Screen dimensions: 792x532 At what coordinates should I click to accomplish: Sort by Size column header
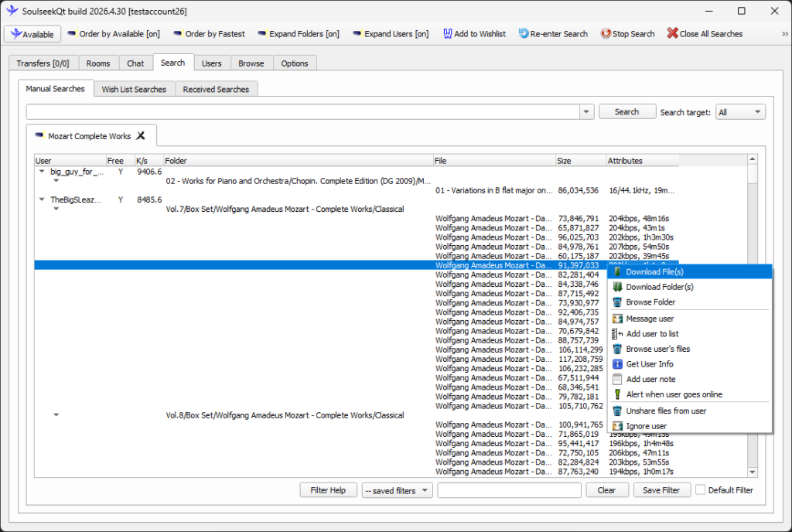[581, 161]
